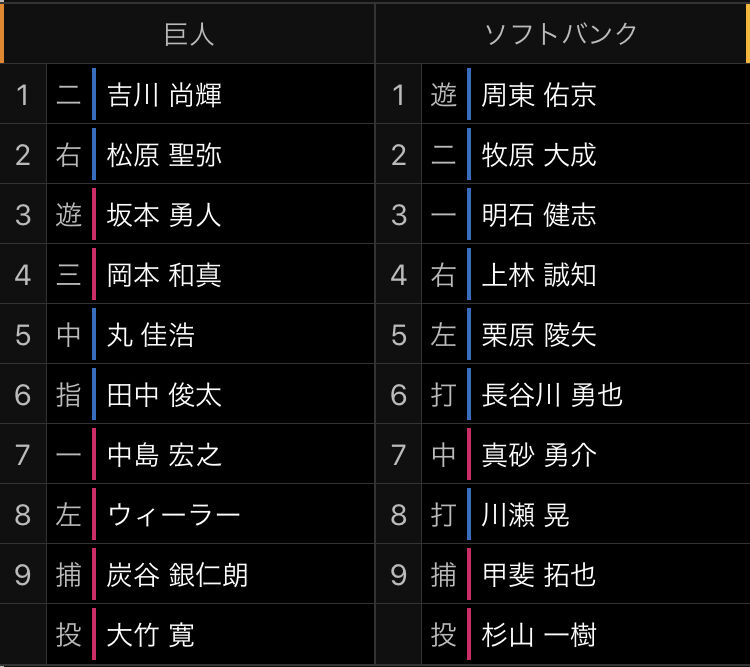Image resolution: width=750 pixels, height=667 pixels.
Task: Click on 丸 佳浩 in lineup
Action: (x=151, y=334)
